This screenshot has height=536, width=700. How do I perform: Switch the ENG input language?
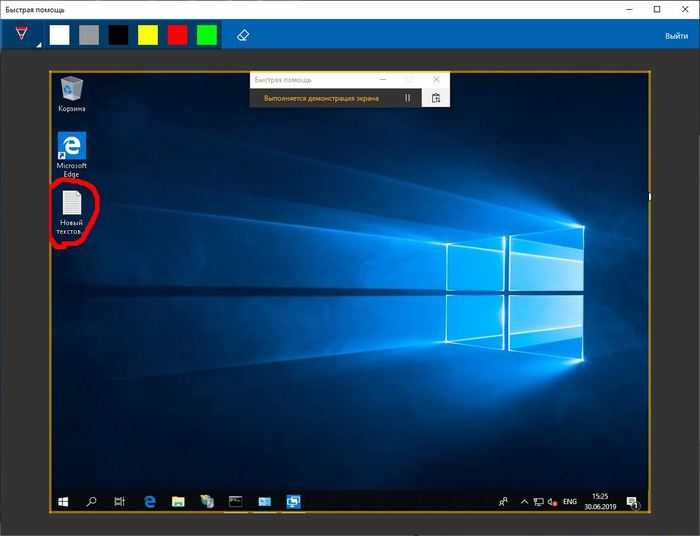(570, 502)
